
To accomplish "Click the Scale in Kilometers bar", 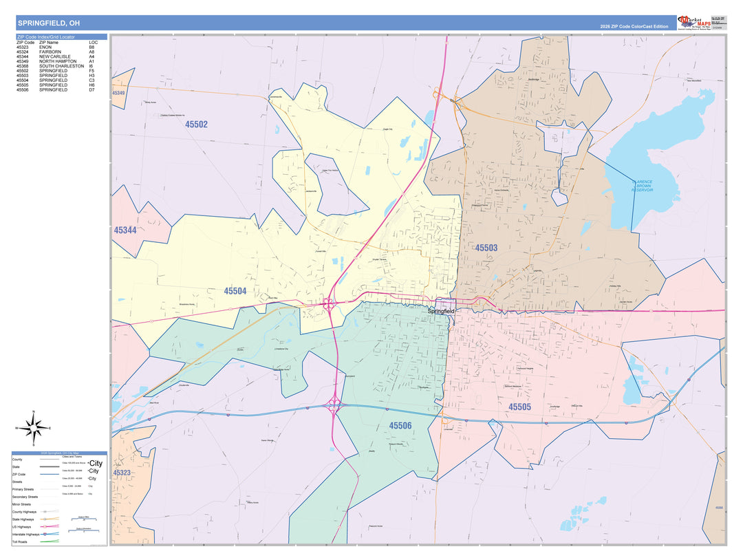I will point(83,530).
